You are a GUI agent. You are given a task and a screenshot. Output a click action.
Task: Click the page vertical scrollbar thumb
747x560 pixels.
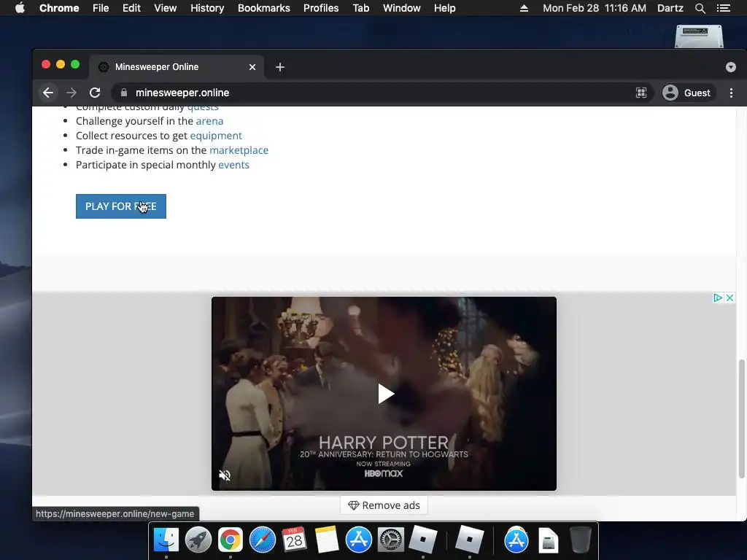741,419
